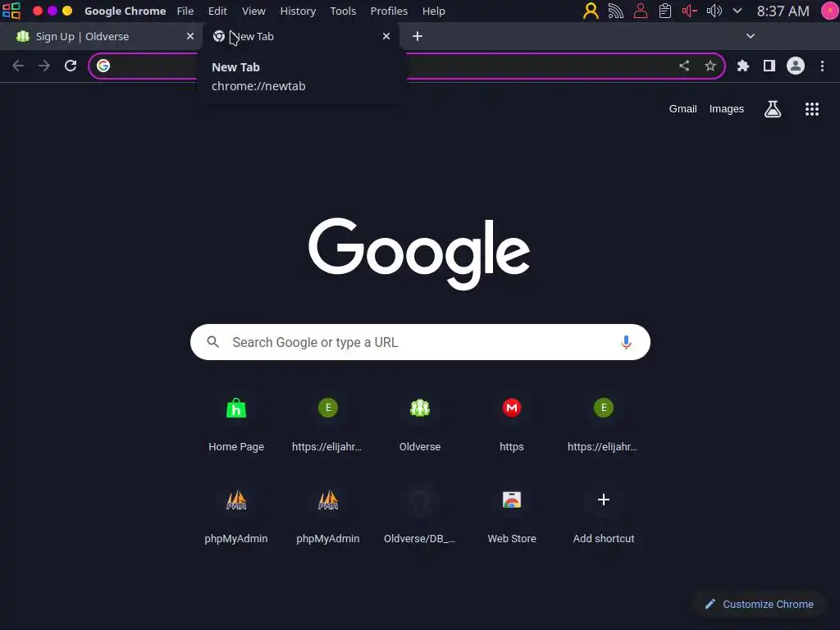Switch to Sign Up | Oldverse tab
840x630 pixels.
pos(100,36)
